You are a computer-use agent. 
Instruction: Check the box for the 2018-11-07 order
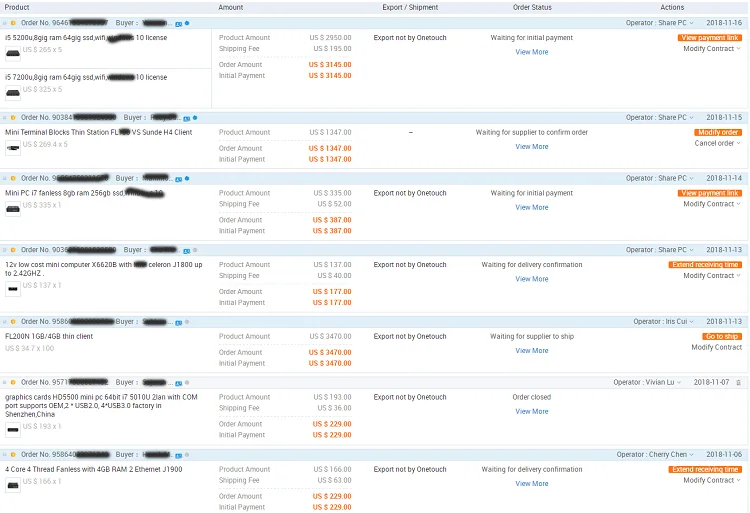(5, 382)
